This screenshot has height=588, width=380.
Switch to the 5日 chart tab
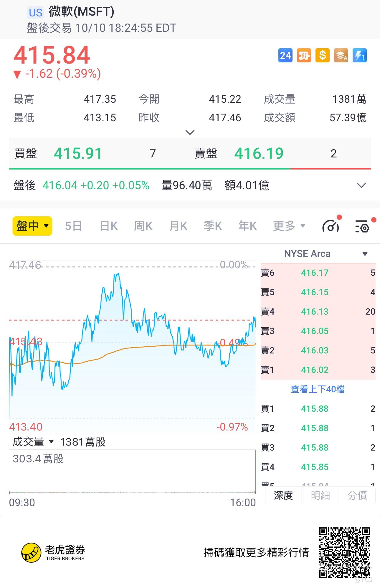click(73, 226)
